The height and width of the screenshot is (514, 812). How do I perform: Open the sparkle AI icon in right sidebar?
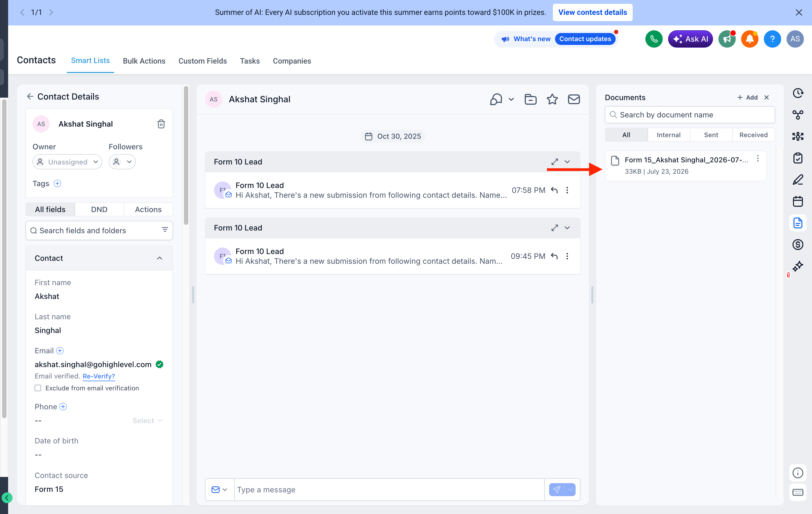click(x=797, y=266)
